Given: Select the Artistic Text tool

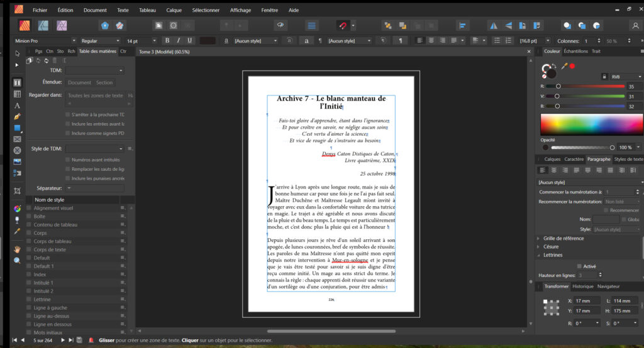Looking at the screenshot, I should coord(17,106).
